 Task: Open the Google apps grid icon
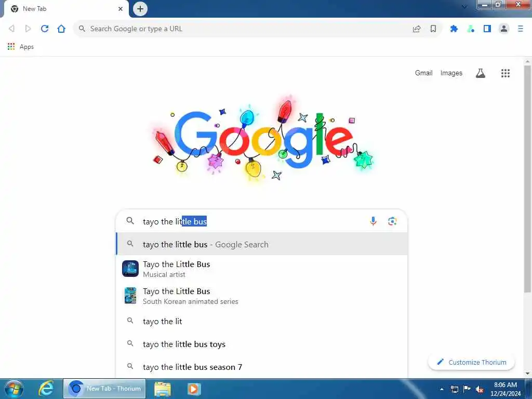[x=505, y=73]
